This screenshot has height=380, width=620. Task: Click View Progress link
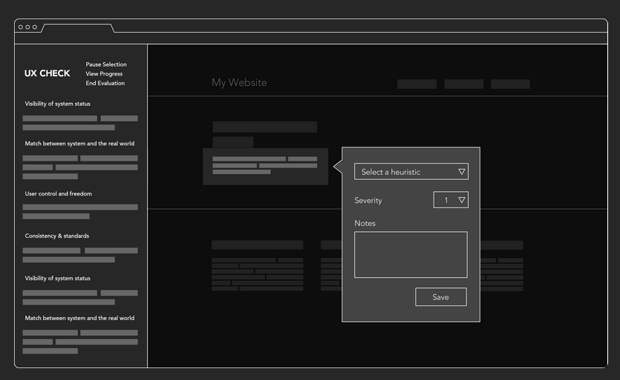pos(104,74)
